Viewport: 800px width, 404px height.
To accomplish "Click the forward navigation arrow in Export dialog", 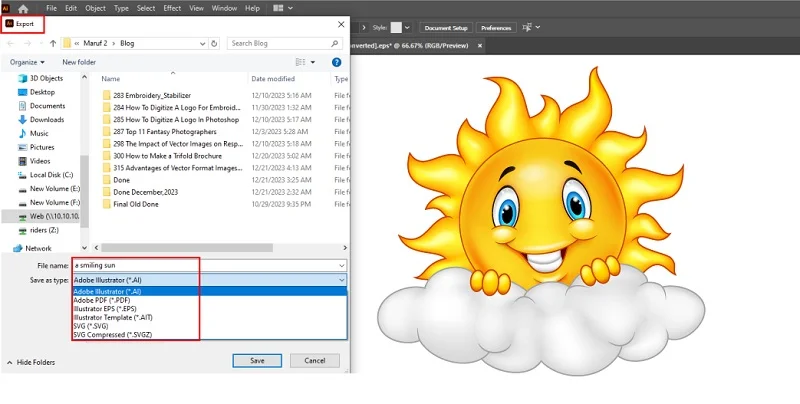I will click(x=28, y=44).
